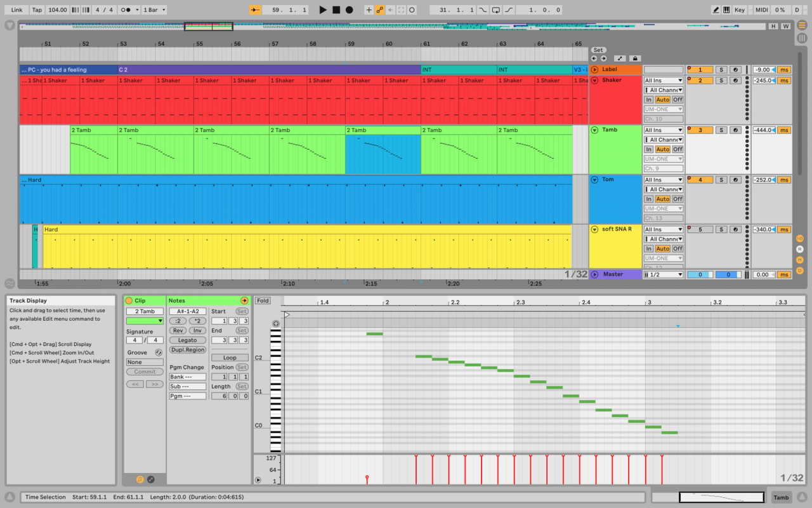812x508 pixels.
Task: Show Envelopes box in Clip view
Action: [x=150, y=479]
